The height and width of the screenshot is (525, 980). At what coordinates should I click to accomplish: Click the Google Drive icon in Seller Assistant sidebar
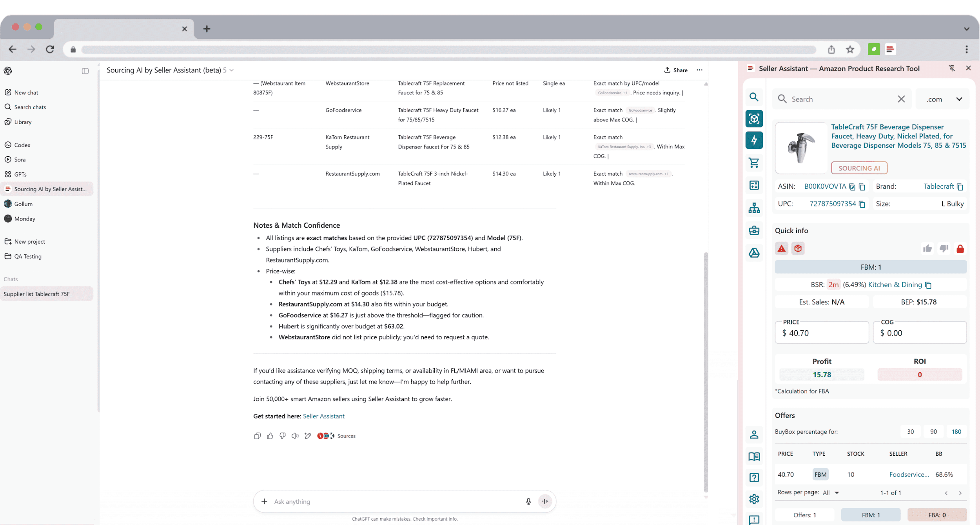[x=754, y=253]
